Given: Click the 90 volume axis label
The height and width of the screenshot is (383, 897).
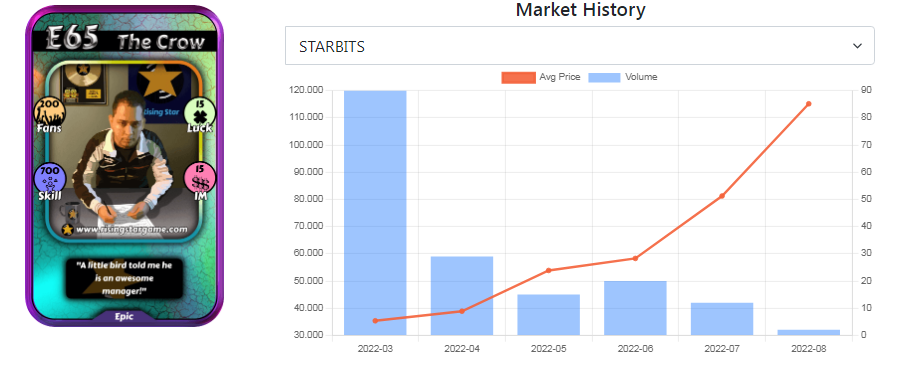Looking at the screenshot, I should coord(865,90).
